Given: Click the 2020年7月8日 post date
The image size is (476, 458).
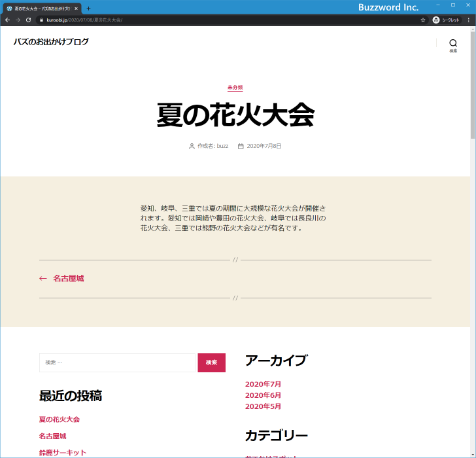Looking at the screenshot, I should (x=263, y=146).
